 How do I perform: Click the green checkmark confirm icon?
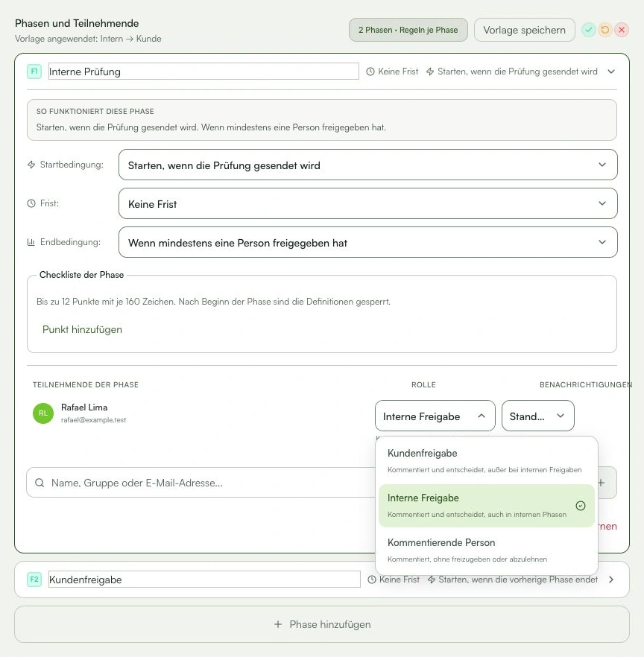coord(589,30)
